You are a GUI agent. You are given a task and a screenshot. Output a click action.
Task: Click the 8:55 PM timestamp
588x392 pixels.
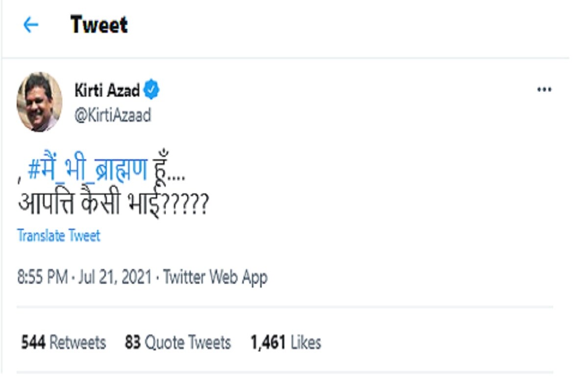click(x=42, y=277)
